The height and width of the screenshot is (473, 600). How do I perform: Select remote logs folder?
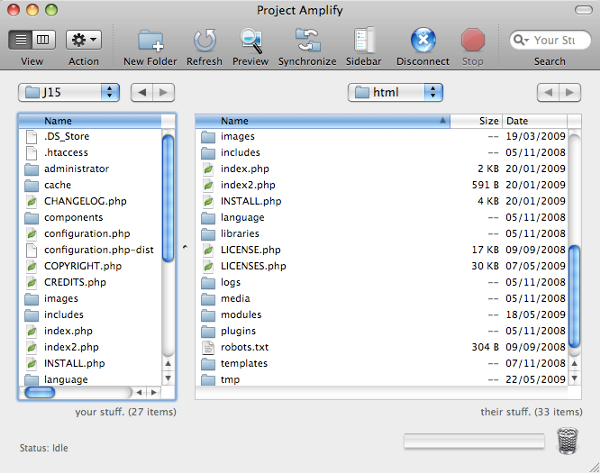(382, 282)
